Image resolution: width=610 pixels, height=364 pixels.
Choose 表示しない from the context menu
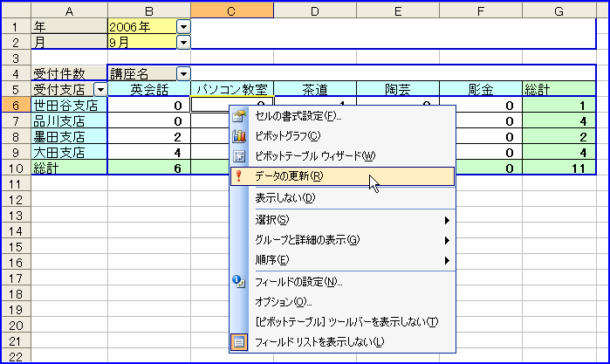pos(285,197)
